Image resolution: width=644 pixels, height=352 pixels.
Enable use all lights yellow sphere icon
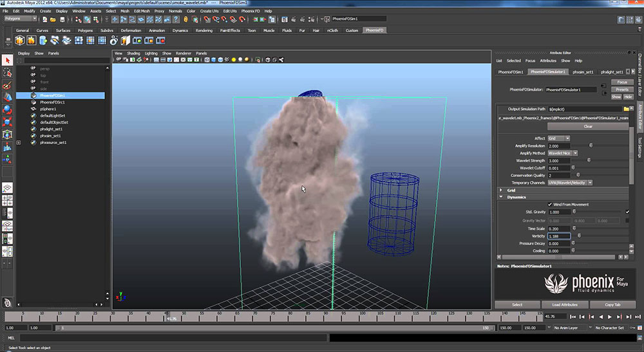point(234,60)
